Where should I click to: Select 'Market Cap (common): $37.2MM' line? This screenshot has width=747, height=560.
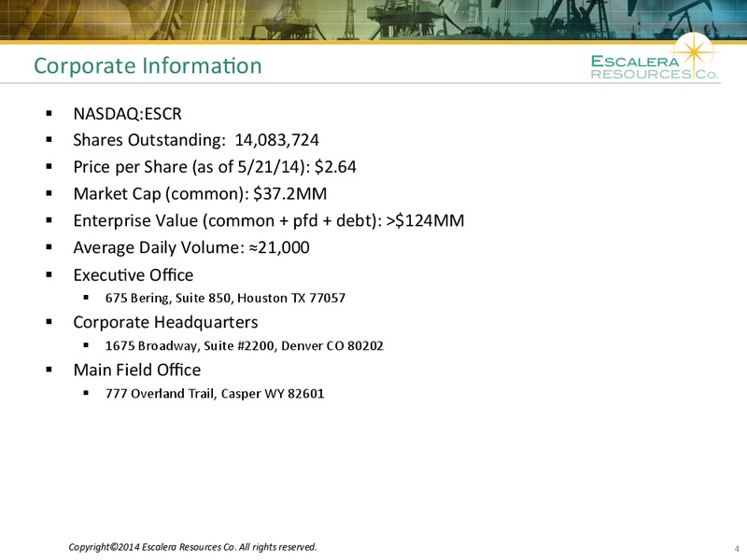[x=200, y=194]
